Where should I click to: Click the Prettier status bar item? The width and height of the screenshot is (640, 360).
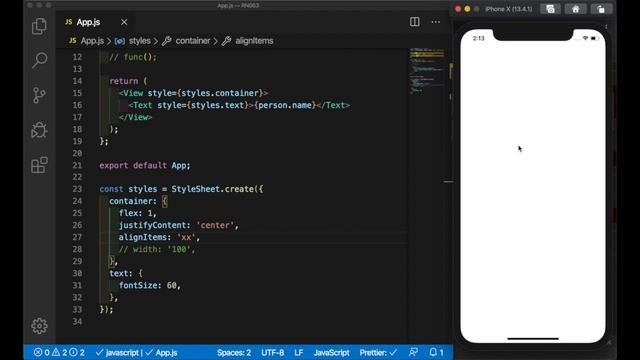point(378,352)
